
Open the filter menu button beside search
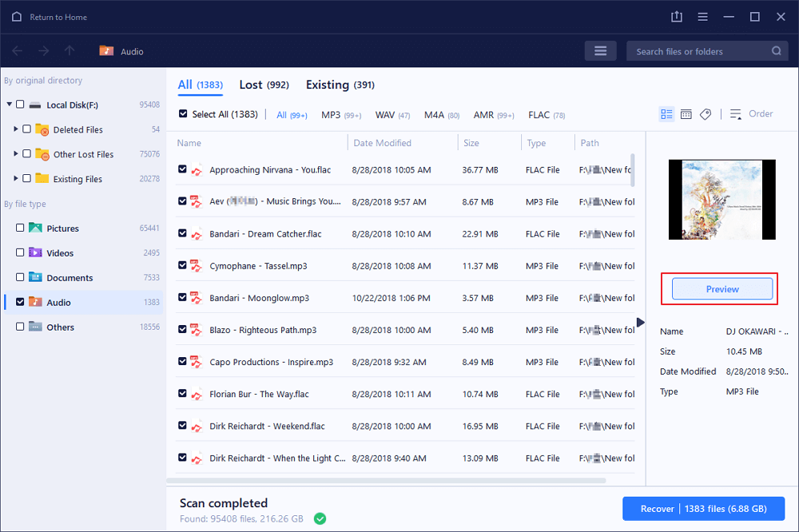coord(600,51)
